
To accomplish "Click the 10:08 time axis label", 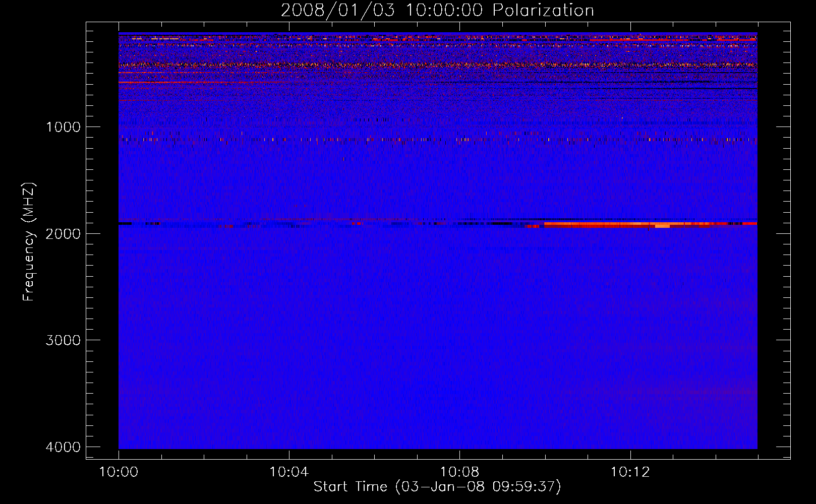I will point(459,472).
